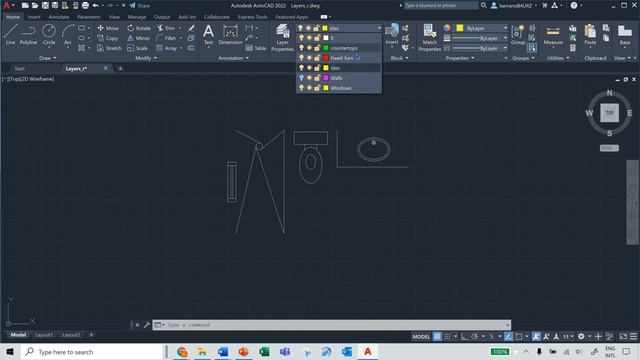640x360 pixels.
Task: Click magenta color swatch of Walls layer
Action: [326, 78]
